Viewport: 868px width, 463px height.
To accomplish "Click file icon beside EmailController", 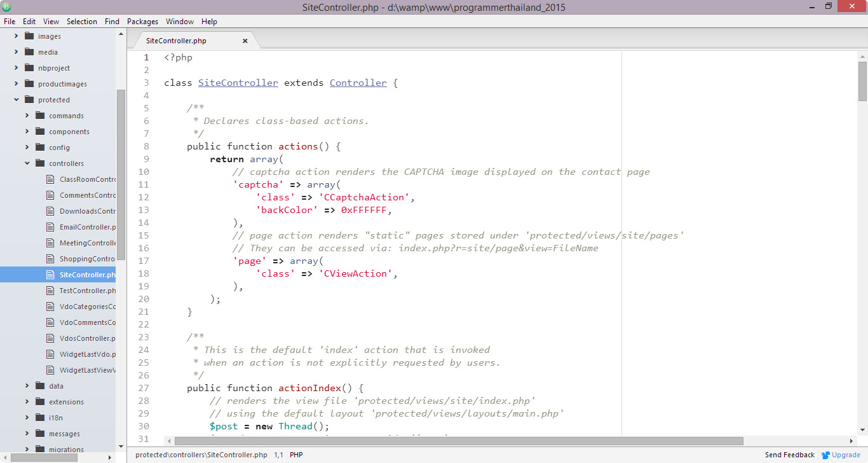I will (51, 227).
